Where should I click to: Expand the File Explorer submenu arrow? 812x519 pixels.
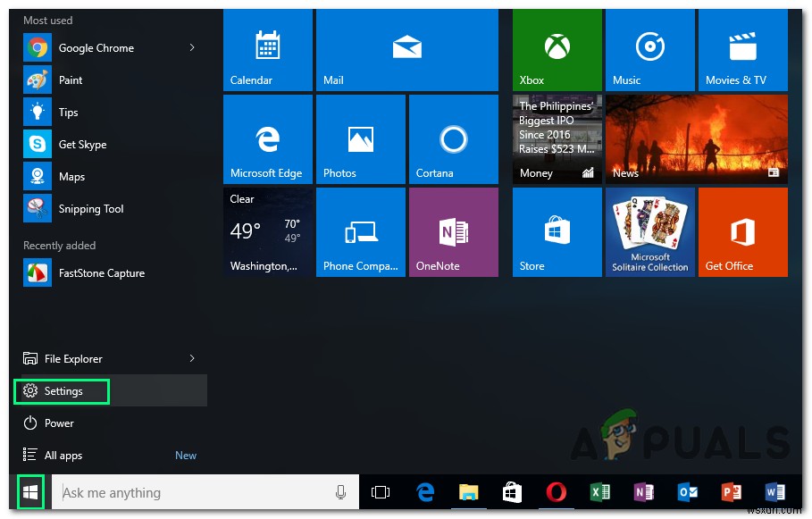(192, 359)
